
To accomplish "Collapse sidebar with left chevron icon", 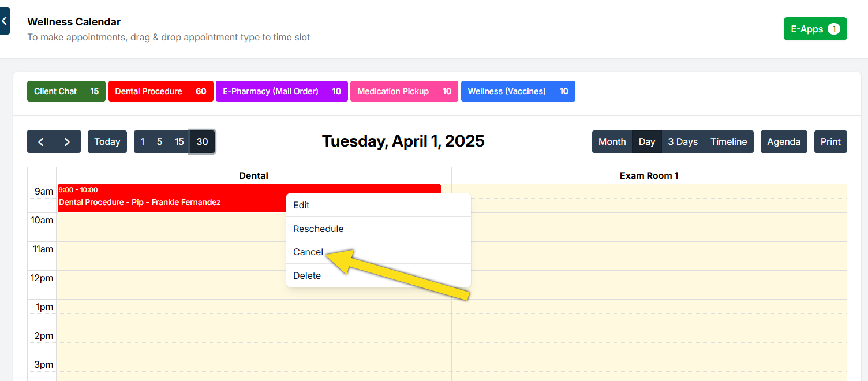I will click(4, 21).
